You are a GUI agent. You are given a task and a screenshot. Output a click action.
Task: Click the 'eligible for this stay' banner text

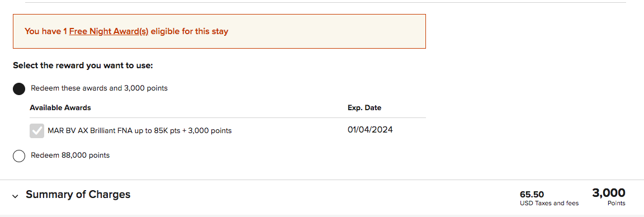coord(190,31)
